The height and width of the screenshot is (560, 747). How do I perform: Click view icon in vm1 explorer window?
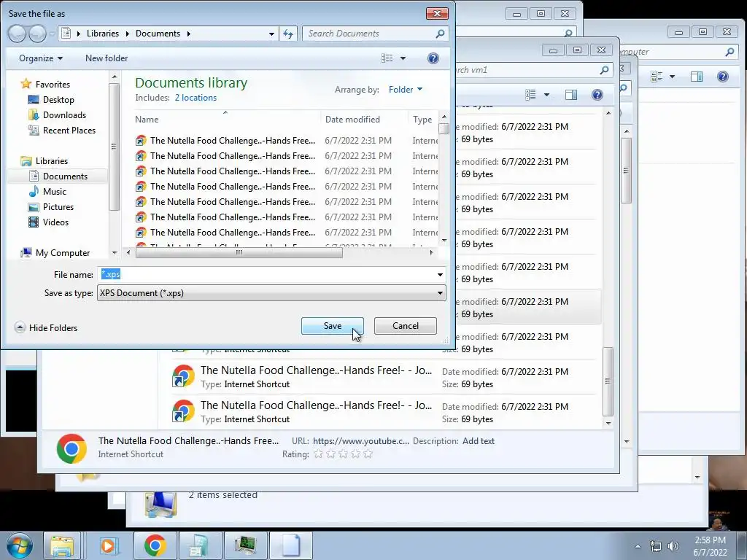click(530, 95)
